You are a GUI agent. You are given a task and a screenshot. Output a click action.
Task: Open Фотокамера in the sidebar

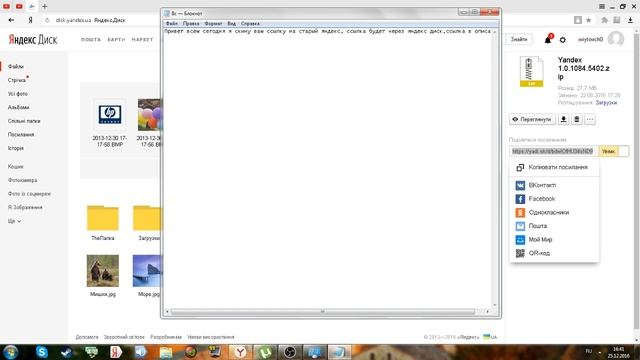coord(22,180)
